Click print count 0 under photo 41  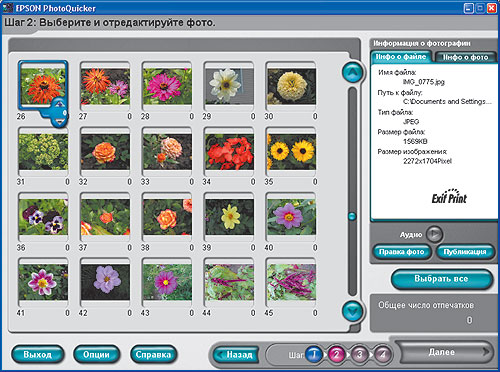pyautogui.click(x=67, y=313)
